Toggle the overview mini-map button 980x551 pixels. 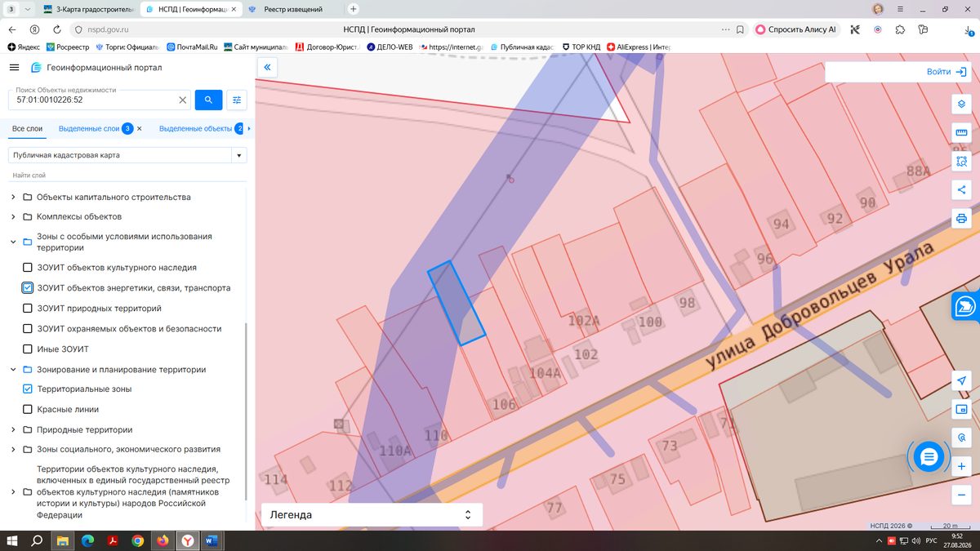[961, 410]
